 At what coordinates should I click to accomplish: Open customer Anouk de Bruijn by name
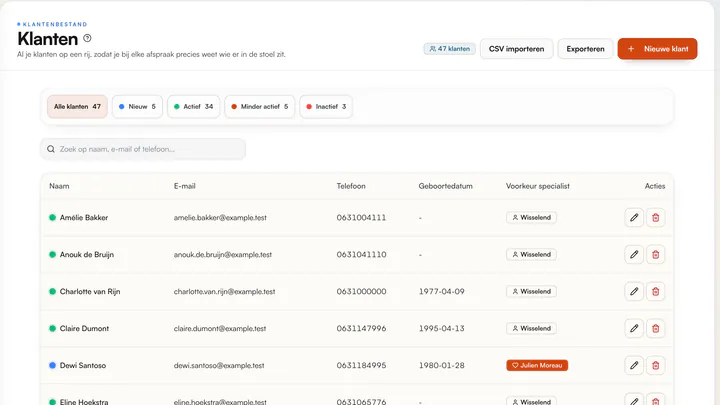(x=87, y=254)
